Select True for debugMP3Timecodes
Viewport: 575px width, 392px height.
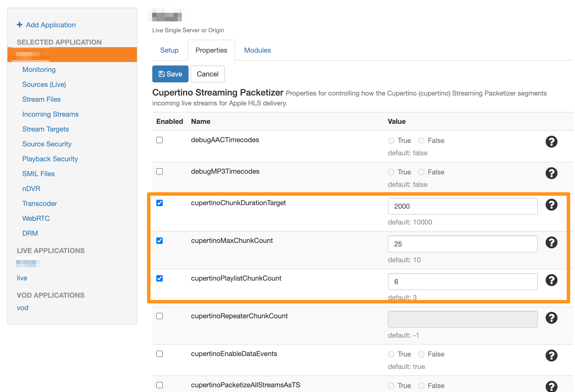391,172
